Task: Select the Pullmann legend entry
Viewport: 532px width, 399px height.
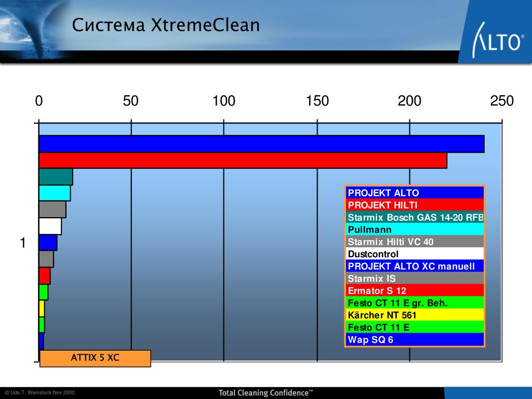Action: click(415, 229)
